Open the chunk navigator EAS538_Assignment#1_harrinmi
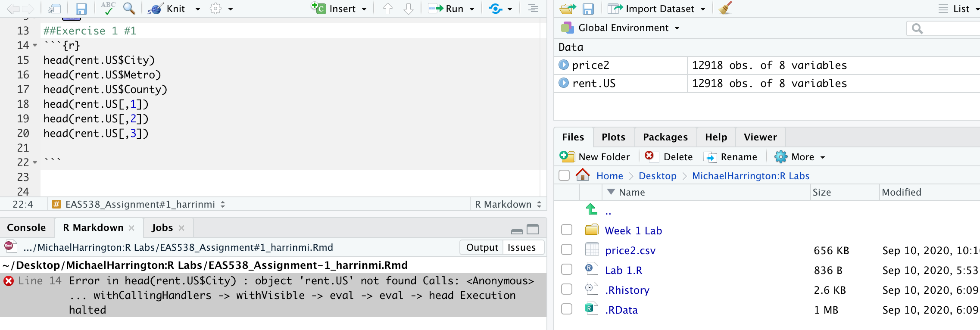 (x=139, y=204)
